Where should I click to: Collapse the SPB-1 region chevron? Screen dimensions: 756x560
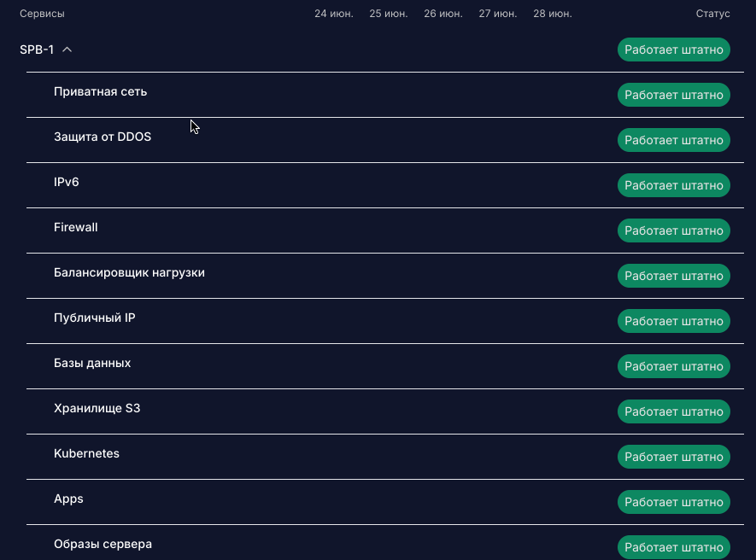67,50
